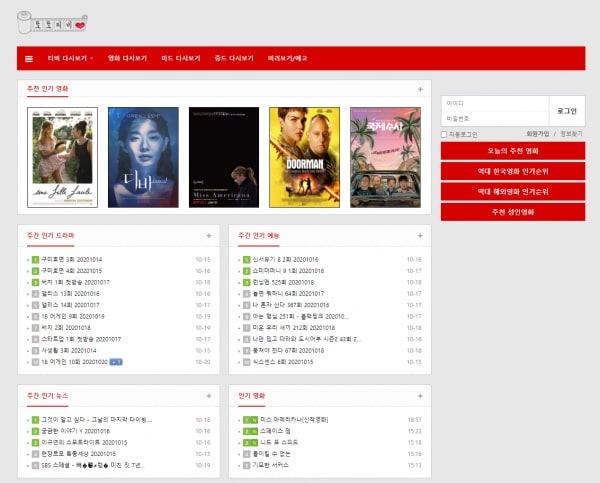Viewport: 600px width, 483px height.
Task: Open the 영화 다시보기 menu
Action: pyautogui.click(x=127, y=59)
